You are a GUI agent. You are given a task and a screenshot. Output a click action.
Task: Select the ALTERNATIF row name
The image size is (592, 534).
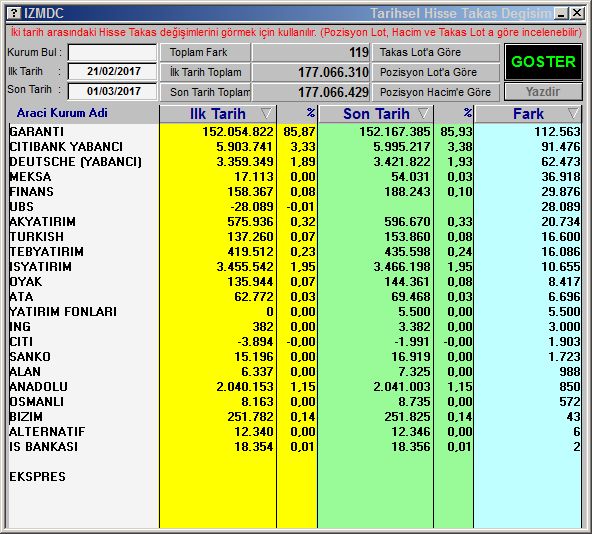(x=47, y=431)
